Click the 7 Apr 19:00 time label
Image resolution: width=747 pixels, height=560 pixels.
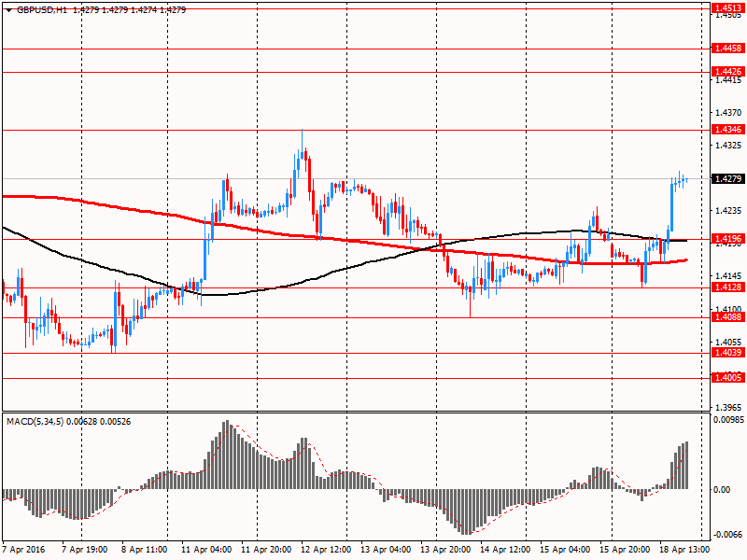click(x=85, y=550)
